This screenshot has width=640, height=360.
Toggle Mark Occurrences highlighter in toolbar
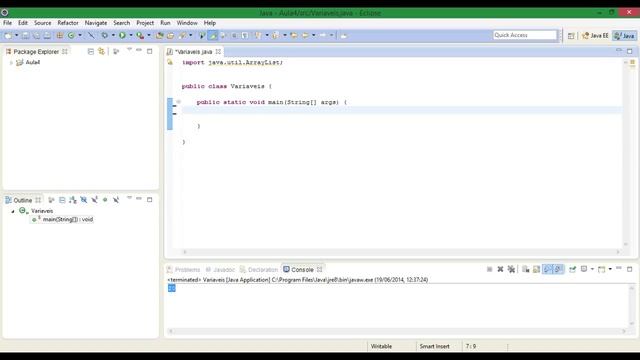coord(213,36)
